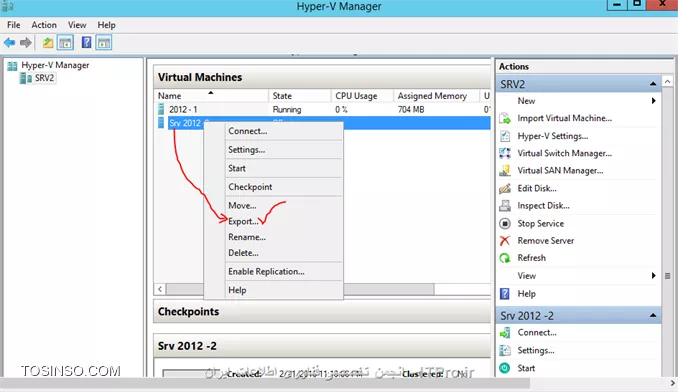Click the Hyper-V Manager icon in the tree
Screen dimensions: 678x392
click(x=13, y=66)
